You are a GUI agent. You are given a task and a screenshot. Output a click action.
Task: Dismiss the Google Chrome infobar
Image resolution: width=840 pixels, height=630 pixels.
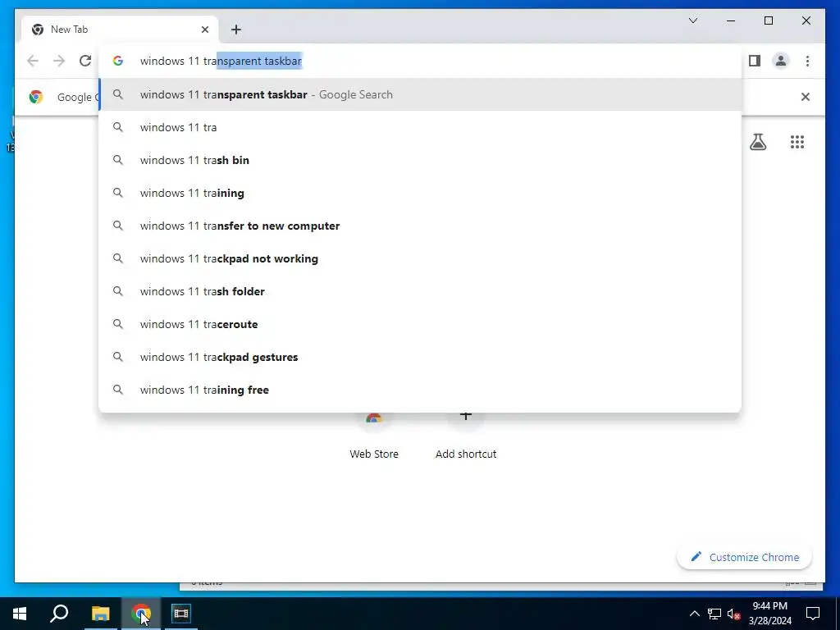pos(805,97)
